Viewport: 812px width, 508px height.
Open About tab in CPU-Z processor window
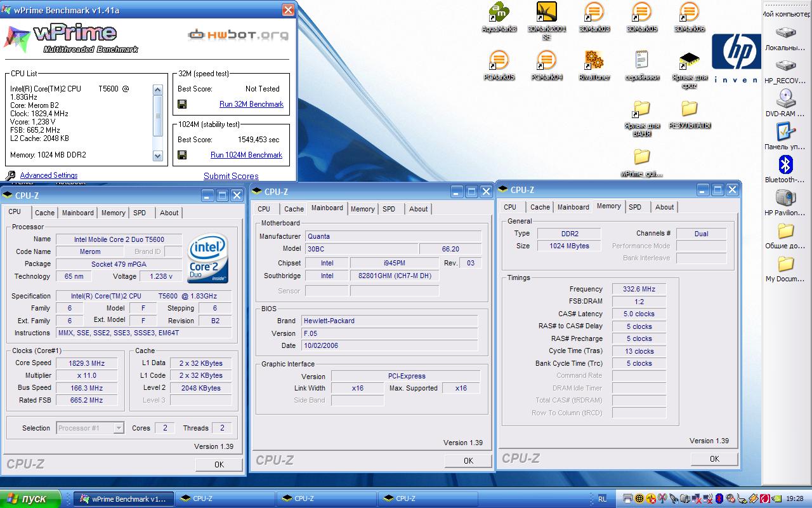tap(169, 213)
